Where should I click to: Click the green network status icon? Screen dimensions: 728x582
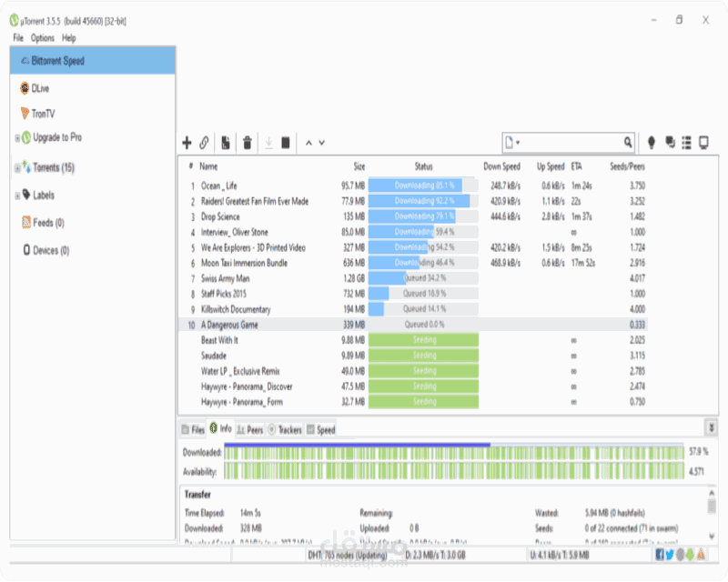point(690,555)
